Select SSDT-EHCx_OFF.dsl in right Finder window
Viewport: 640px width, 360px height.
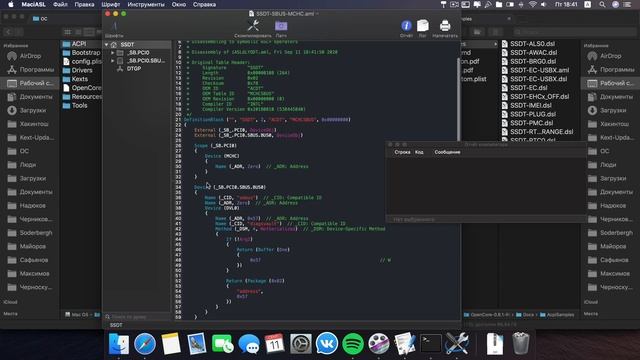click(539, 97)
